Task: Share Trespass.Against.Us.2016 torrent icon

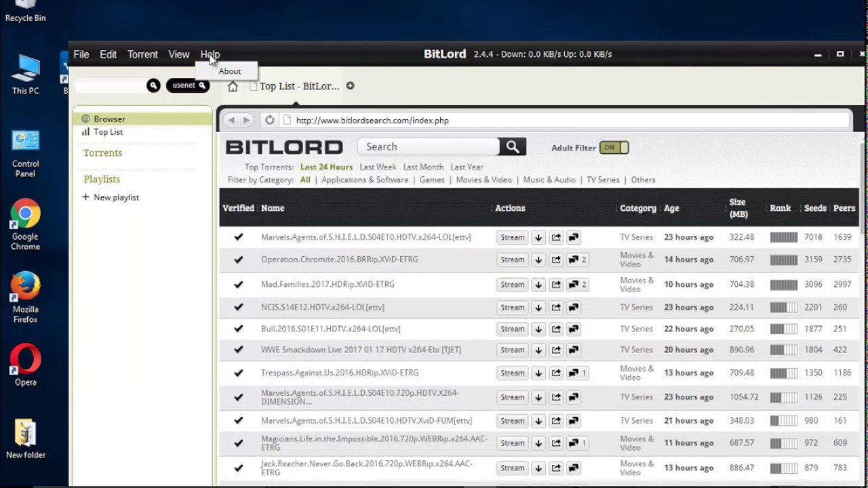Action: click(556, 373)
